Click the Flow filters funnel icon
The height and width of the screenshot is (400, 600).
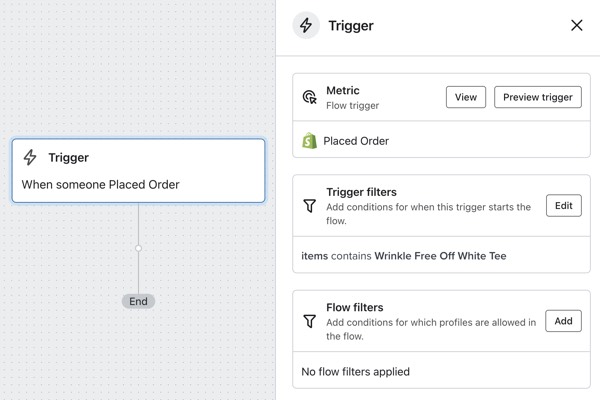(x=310, y=321)
